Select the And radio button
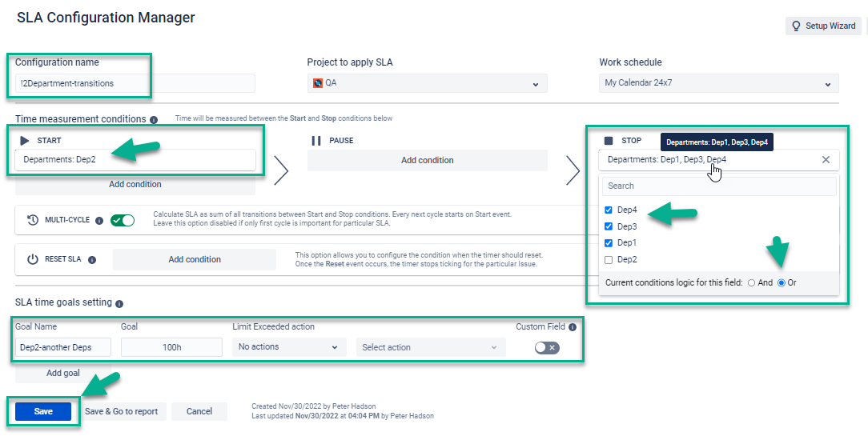This screenshot has height=436, width=868. point(751,282)
